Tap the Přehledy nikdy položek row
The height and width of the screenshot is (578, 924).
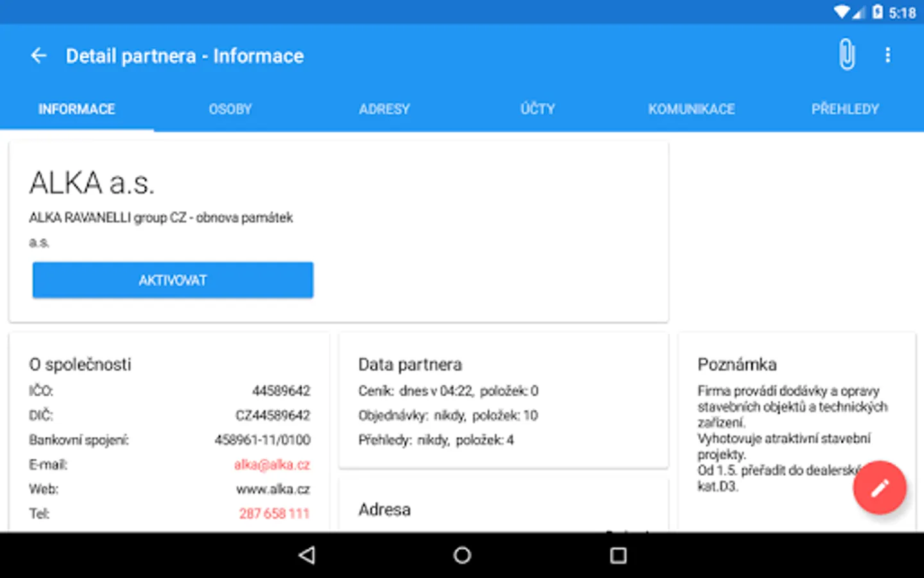pyautogui.click(x=436, y=440)
